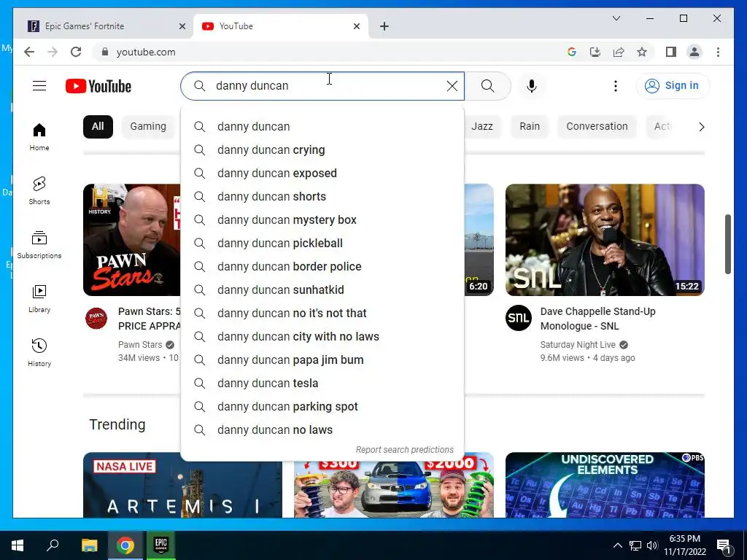Choose suggestion "danny duncan shorts"

click(322, 197)
